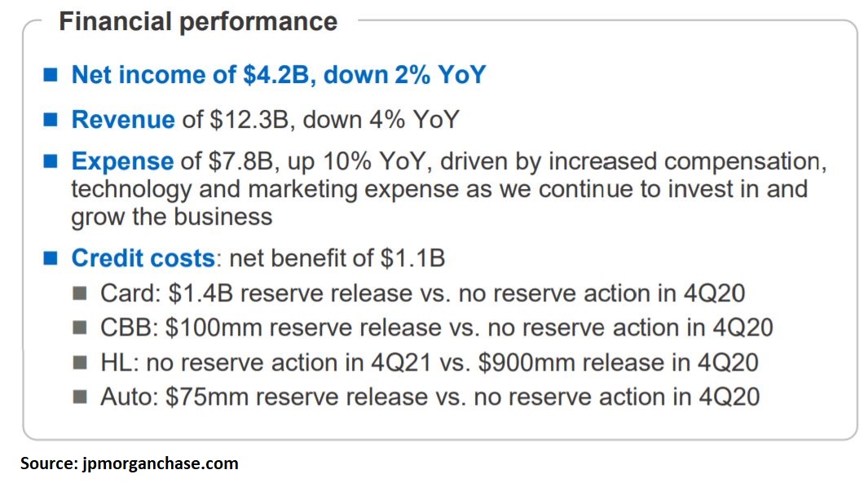
Task: Click the gray bullet beside Card line
Action: pyautogui.click(x=80, y=293)
